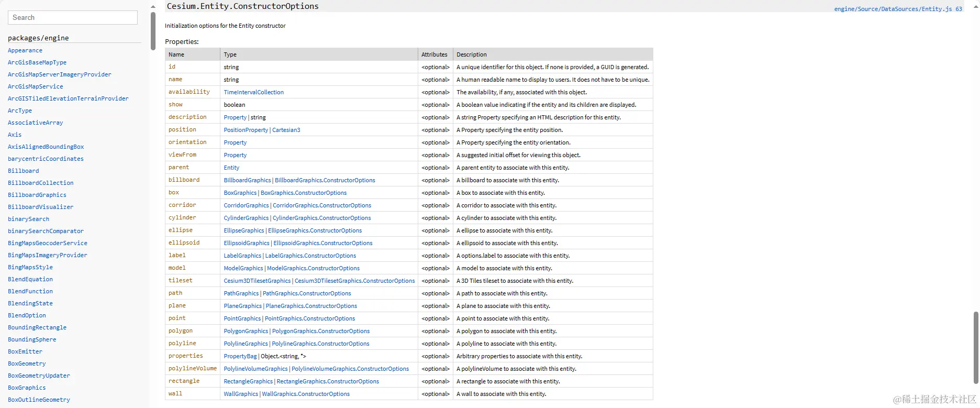Open ArcType in the sidebar
Screen dimensions: 980x408
(20, 111)
